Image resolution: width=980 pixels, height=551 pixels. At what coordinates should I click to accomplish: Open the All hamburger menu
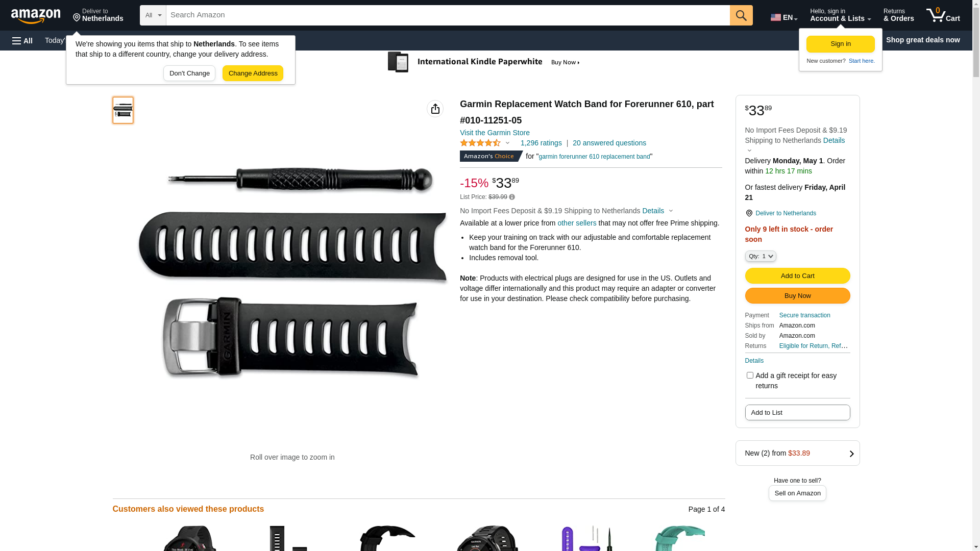click(22, 41)
